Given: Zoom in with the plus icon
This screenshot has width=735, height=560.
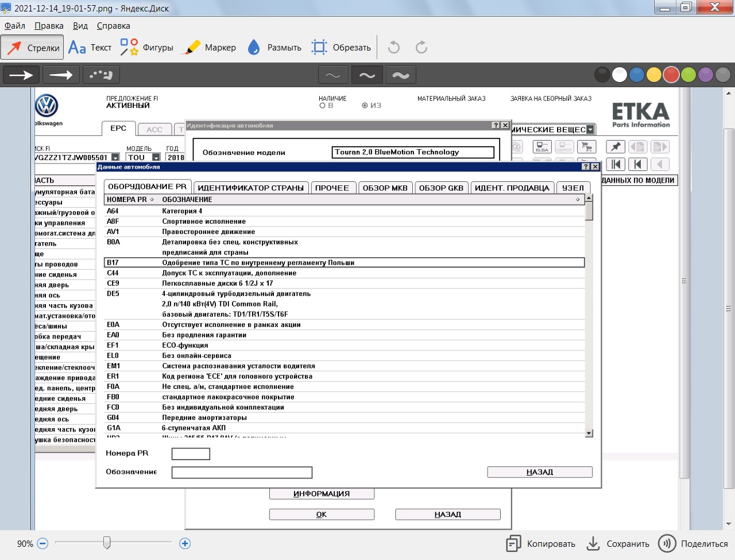Looking at the screenshot, I should pos(185,543).
